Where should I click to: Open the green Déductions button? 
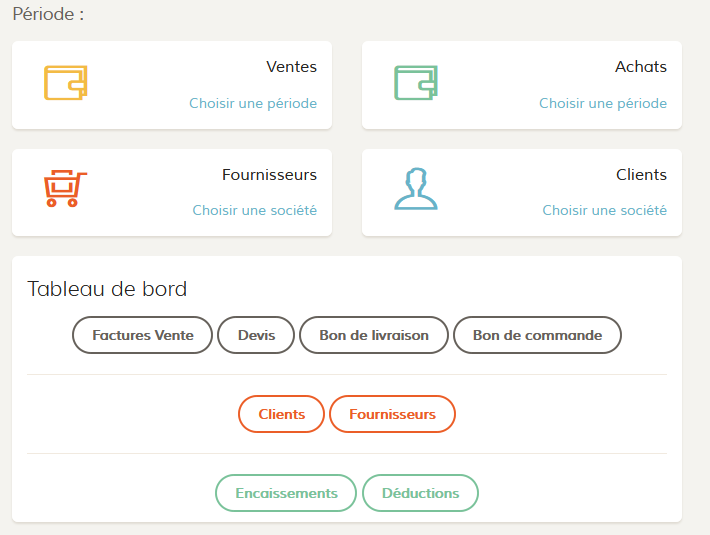420,493
